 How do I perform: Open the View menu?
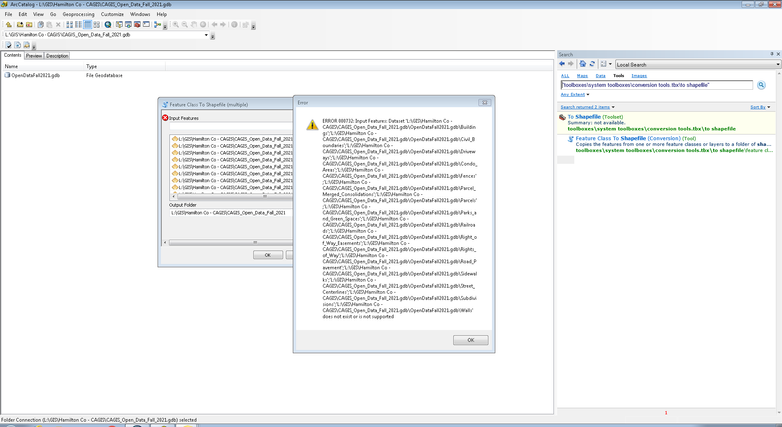38,14
